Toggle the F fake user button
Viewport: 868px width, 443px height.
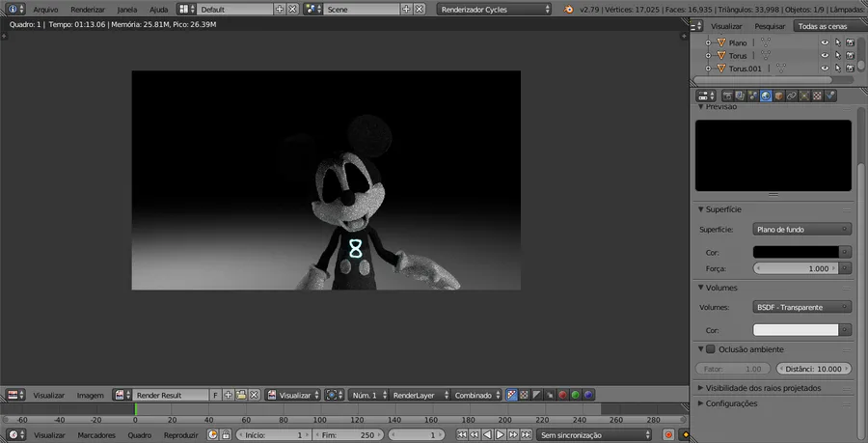pyautogui.click(x=216, y=396)
